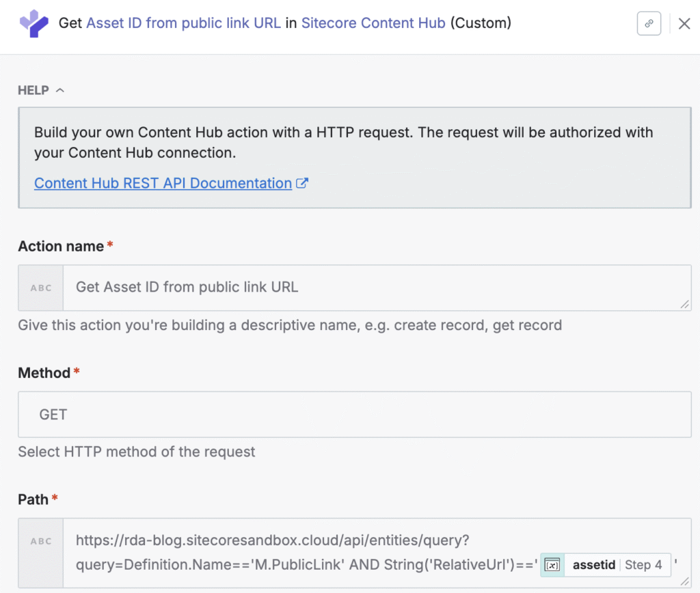The image size is (700, 593).
Task: Click the ABC type badge of Action name
Action: (x=40, y=288)
